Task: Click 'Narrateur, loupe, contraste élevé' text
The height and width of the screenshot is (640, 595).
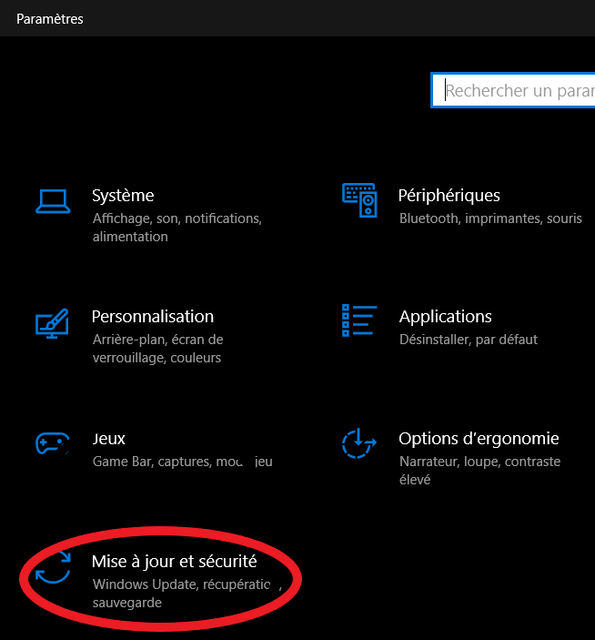Action: coord(480,470)
